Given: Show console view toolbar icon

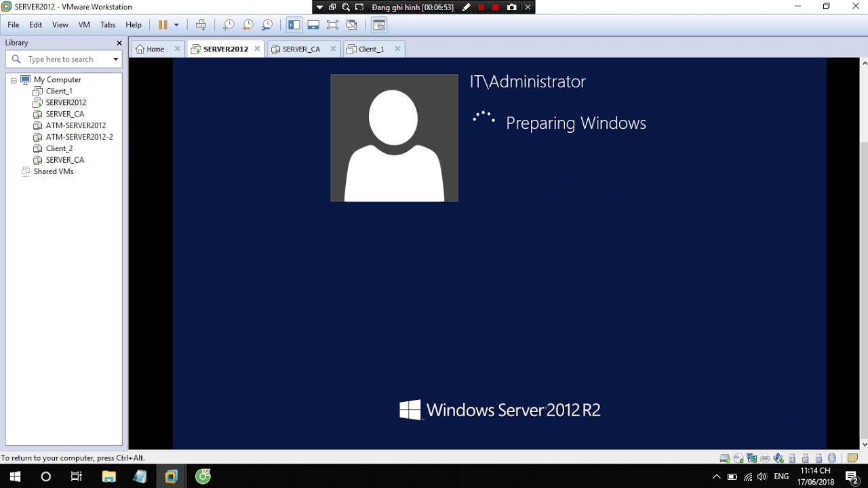Looking at the screenshot, I should click(379, 25).
